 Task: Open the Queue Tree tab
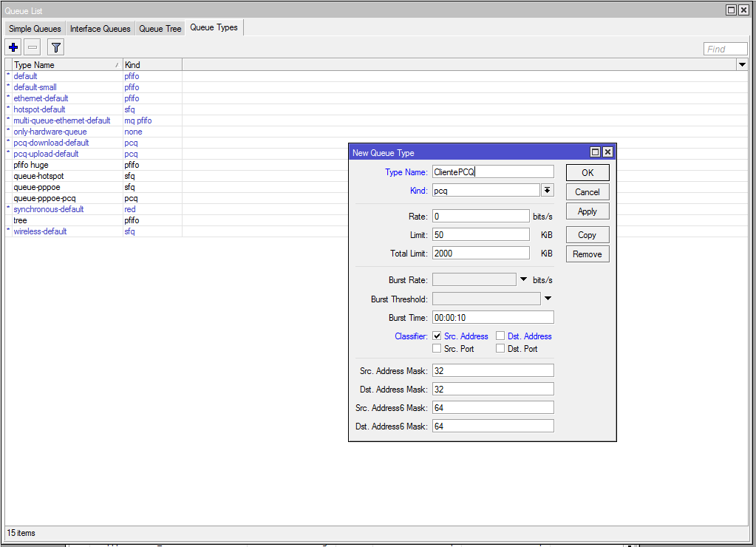click(x=160, y=29)
